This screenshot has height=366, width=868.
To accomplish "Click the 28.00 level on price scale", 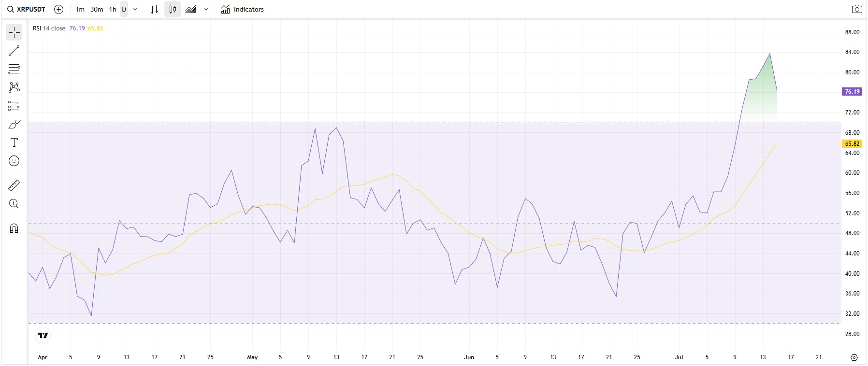I will [x=852, y=334].
